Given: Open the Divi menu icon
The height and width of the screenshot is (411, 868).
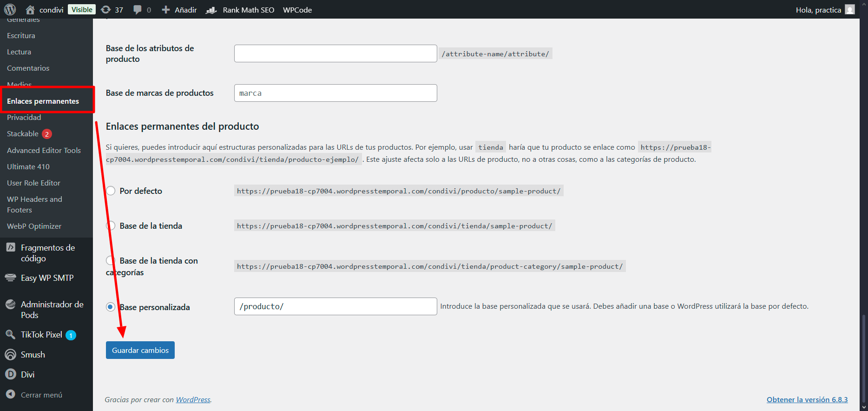Looking at the screenshot, I should click(x=10, y=374).
